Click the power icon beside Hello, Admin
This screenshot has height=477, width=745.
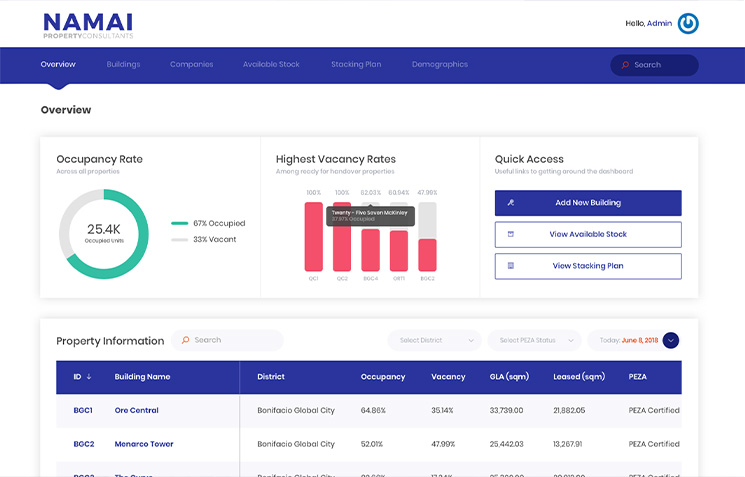pos(688,23)
